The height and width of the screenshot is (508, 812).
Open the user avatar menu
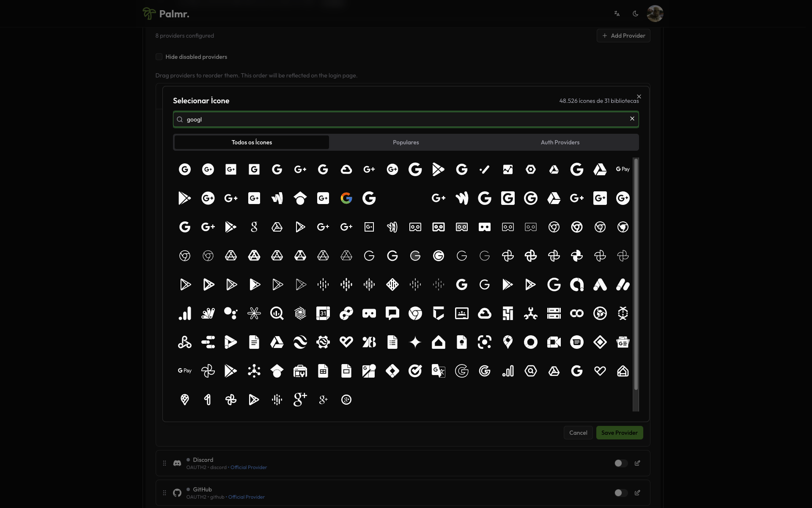click(x=655, y=14)
